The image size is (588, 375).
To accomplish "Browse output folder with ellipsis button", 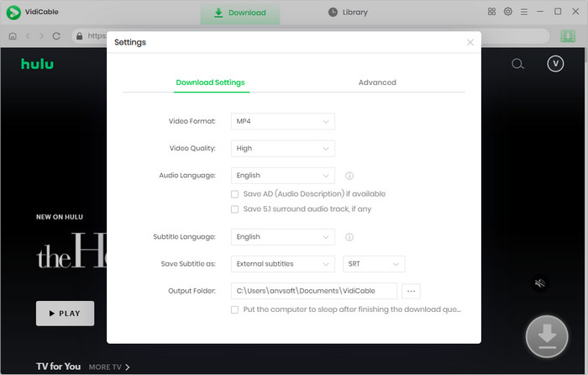I will click(411, 291).
